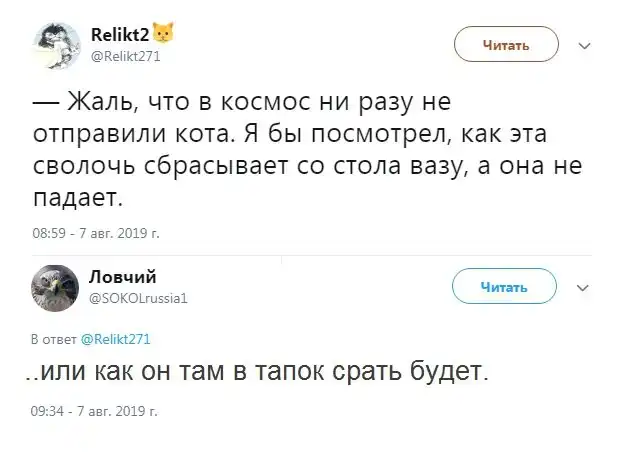Expand the chevron menu on Relikt2's tweet
Image resolution: width=632 pixels, height=458 pixels.
[586, 44]
